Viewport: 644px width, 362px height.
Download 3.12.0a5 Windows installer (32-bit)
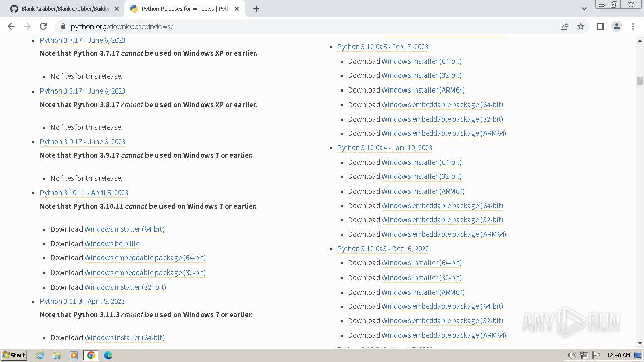click(422, 75)
